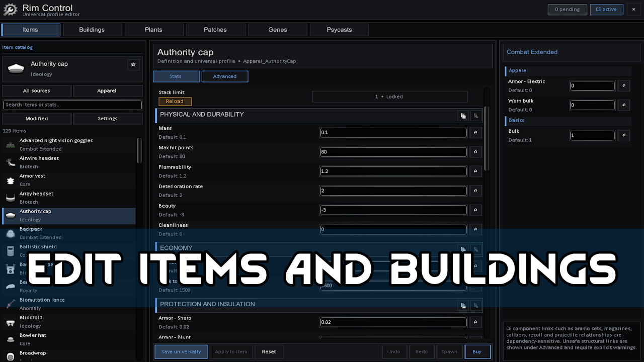Image resolution: width=644 pixels, height=362 pixels.
Task: Reset the Mass value to default
Action: tap(475, 133)
